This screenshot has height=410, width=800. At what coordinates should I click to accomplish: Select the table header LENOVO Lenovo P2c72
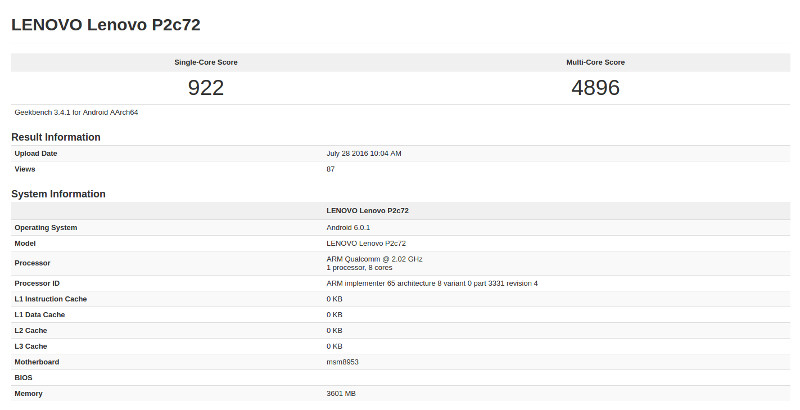367,211
